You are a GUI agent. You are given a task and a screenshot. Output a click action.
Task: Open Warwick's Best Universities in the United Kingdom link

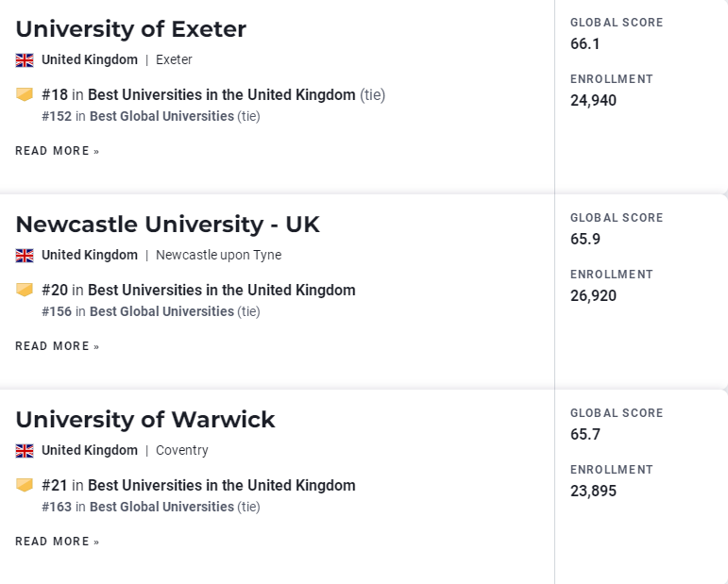click(x=222, y=485)
